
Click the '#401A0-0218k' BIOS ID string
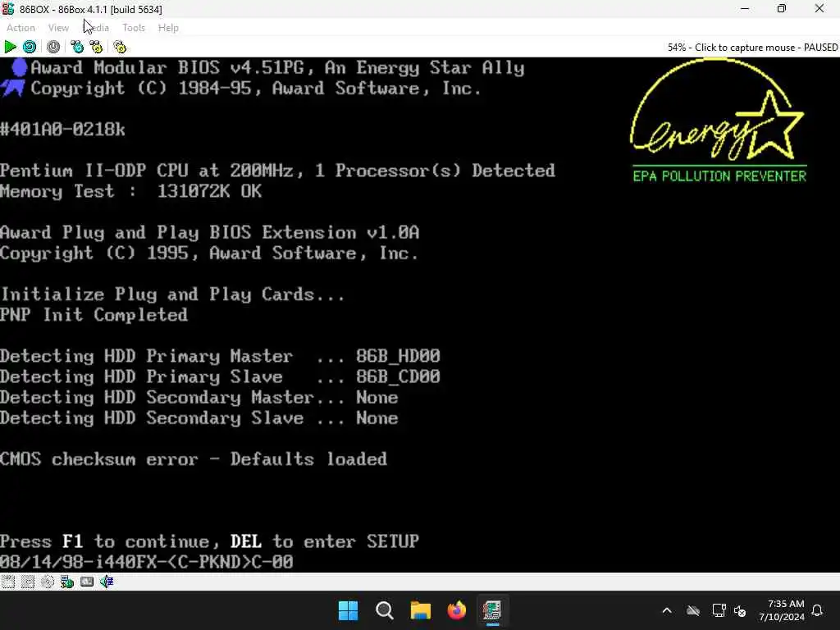point(62,130)
